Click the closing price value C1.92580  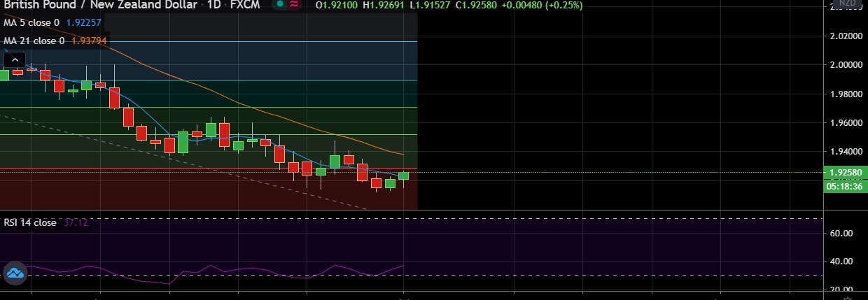pyautogui.click(x=477, y=5)
